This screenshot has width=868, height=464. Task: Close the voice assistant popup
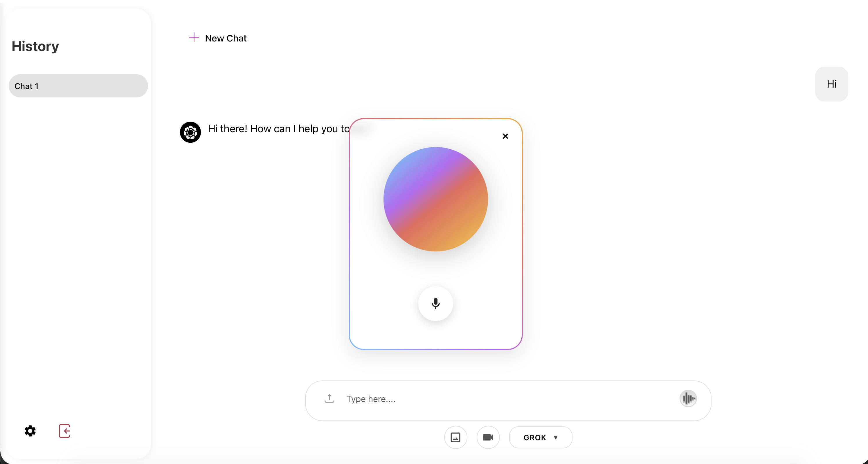[x=505, y=136]
